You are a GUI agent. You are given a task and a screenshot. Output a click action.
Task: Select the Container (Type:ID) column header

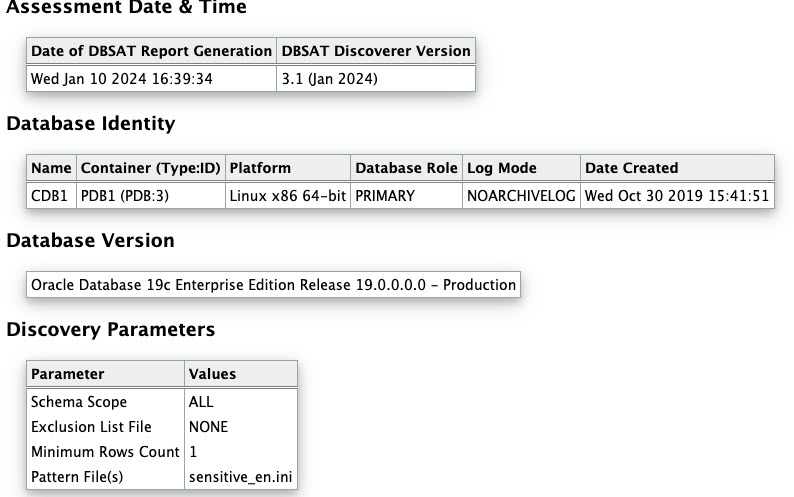150,168
